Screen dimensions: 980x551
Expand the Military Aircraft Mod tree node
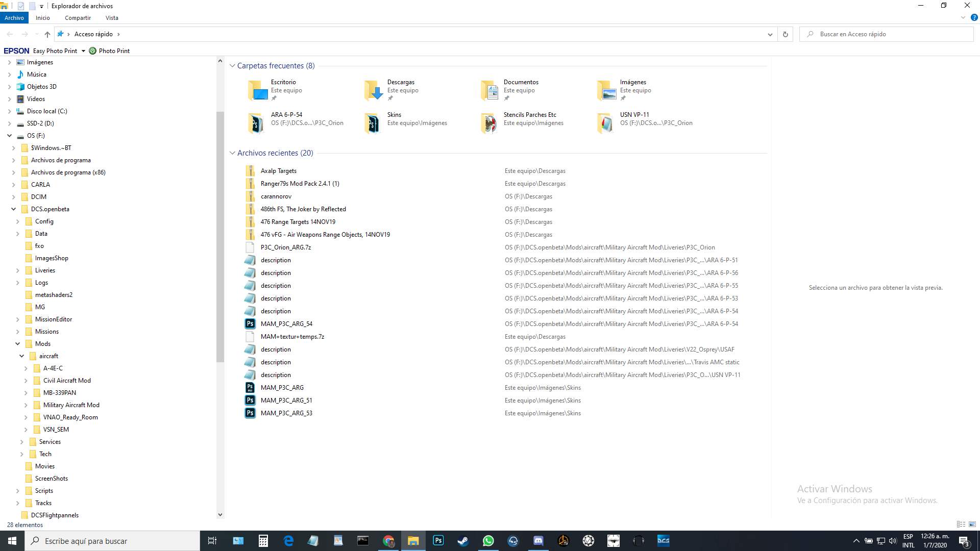[x=26, y=405]
